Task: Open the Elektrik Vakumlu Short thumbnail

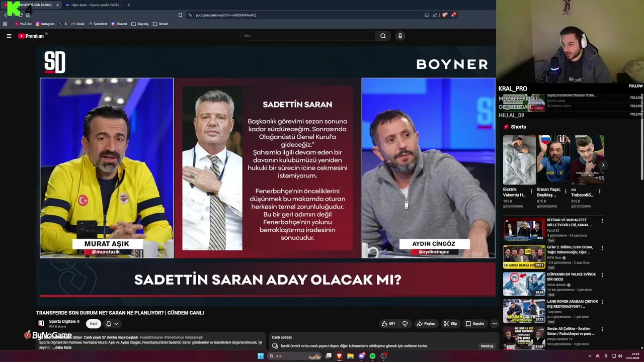Action: (x=519, y=159)
